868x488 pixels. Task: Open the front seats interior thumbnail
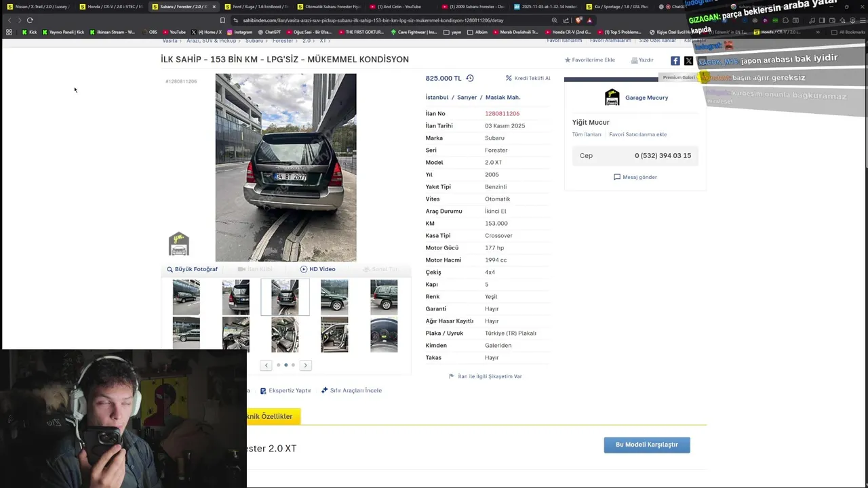[x=285, y=334]
